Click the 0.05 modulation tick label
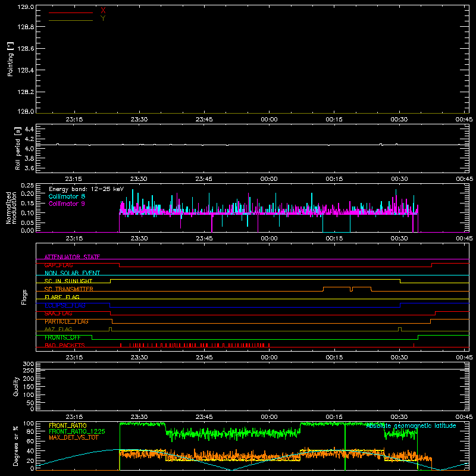This screenshot has width=476, height=476. coord(27,223)
